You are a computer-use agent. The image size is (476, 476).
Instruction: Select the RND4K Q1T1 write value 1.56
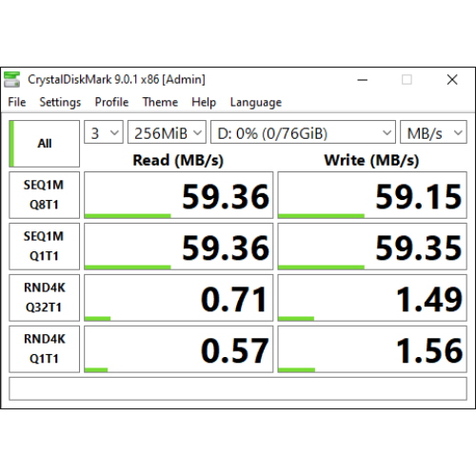[372, 349]
